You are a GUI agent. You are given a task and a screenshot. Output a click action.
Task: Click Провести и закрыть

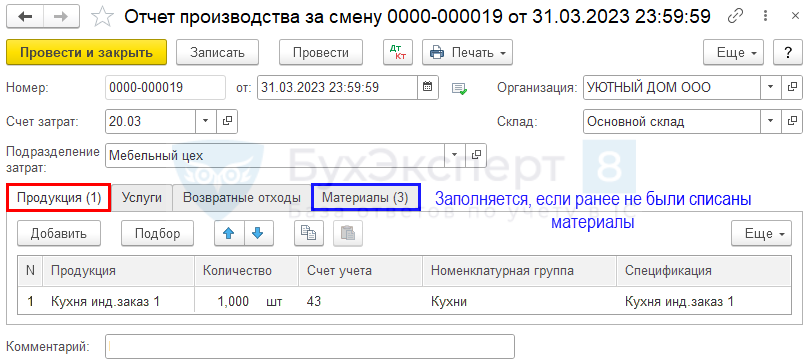pos(87,52)
